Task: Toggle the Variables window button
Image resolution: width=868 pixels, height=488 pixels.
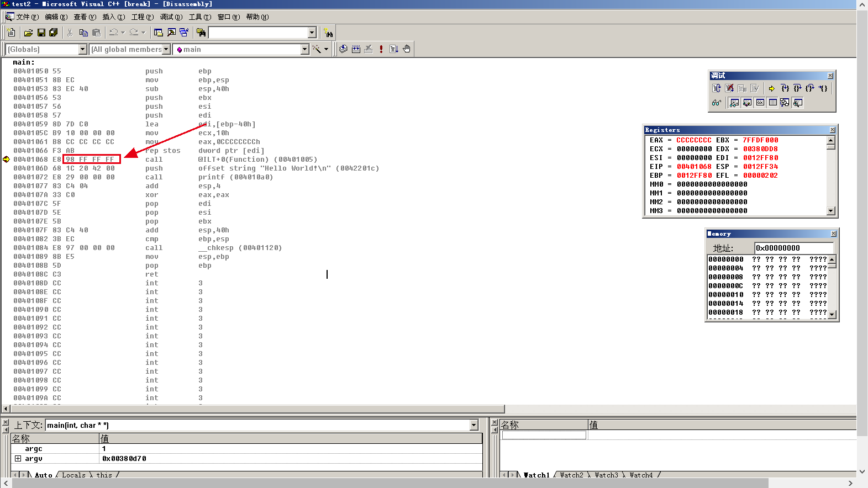Action: [747, 103]
